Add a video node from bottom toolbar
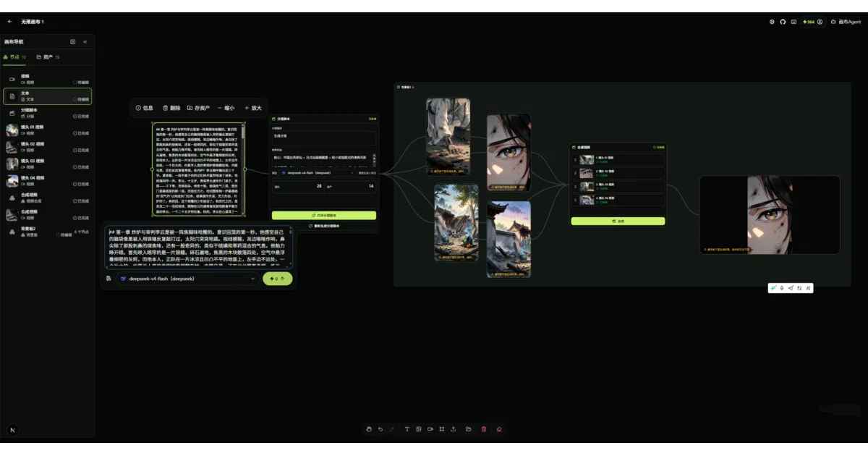Screen dimensions: 868x456 pyautogui.click(x=430, y=429)
